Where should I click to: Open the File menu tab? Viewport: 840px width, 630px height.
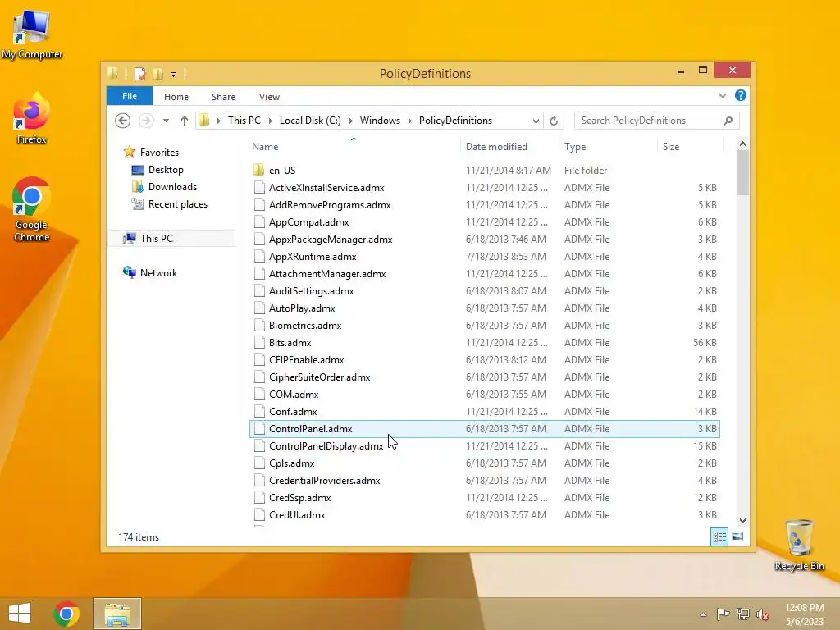[130, 96]
